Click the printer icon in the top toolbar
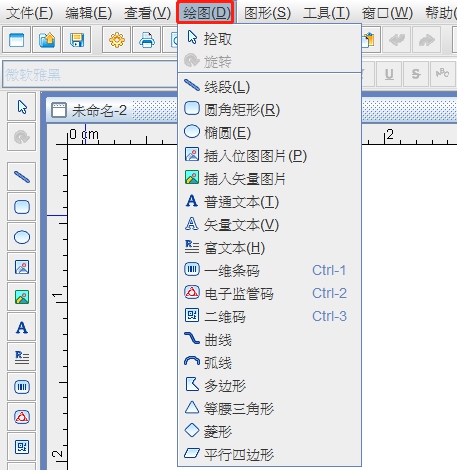 tap(147, 40)
